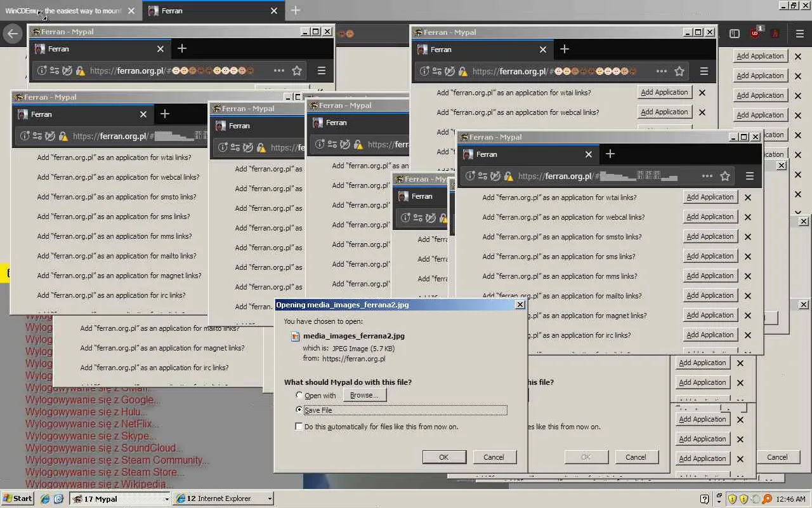
Task: Open page actions ellipsis in front-right Mypal window
Action: (707, 176)
